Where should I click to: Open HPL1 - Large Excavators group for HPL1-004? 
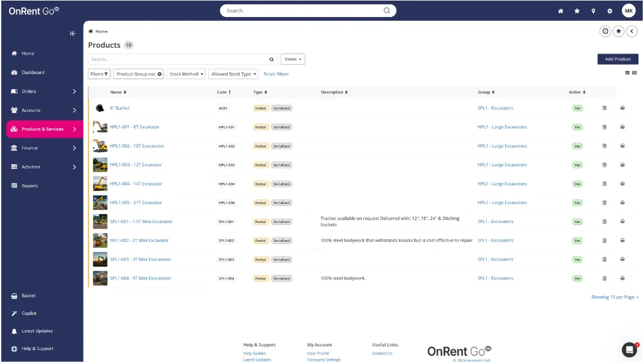(x=502, y=184)
